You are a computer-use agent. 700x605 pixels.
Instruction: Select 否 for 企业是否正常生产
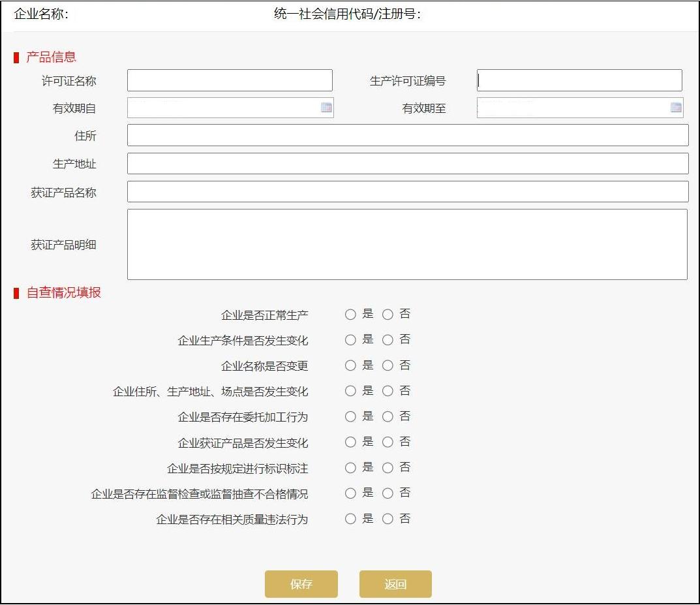click(x=388, y=314)
